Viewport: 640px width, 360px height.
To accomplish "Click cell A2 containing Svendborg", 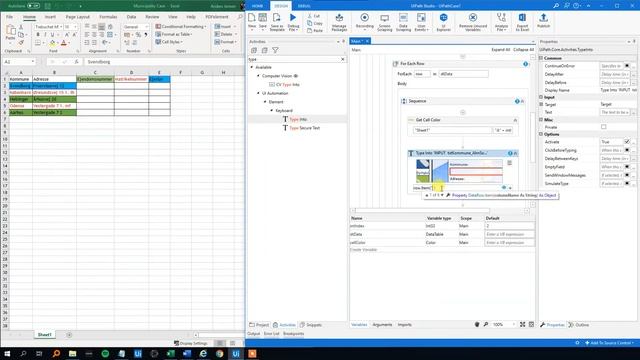I will click(20, 86).
